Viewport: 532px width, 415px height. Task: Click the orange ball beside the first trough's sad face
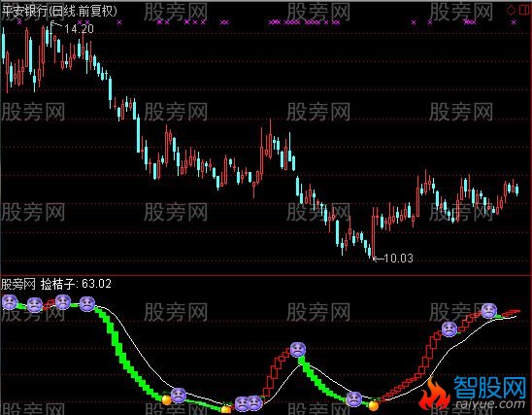[x=167, y=399]
